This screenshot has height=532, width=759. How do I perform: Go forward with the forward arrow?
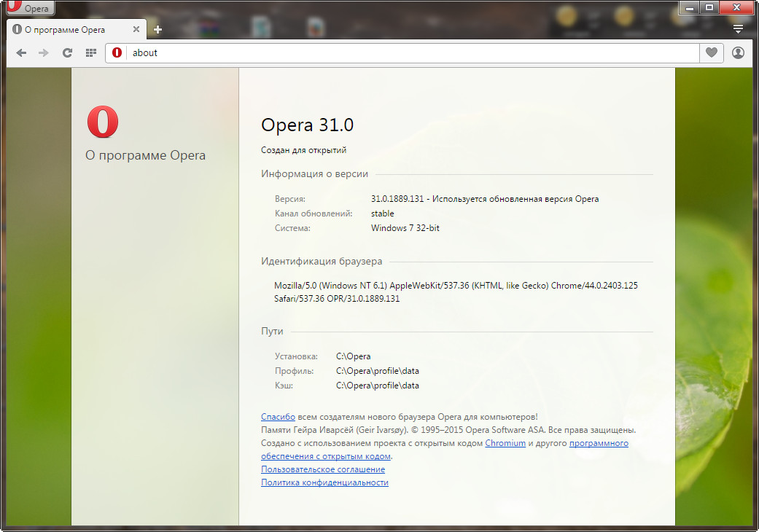(44, 52)
